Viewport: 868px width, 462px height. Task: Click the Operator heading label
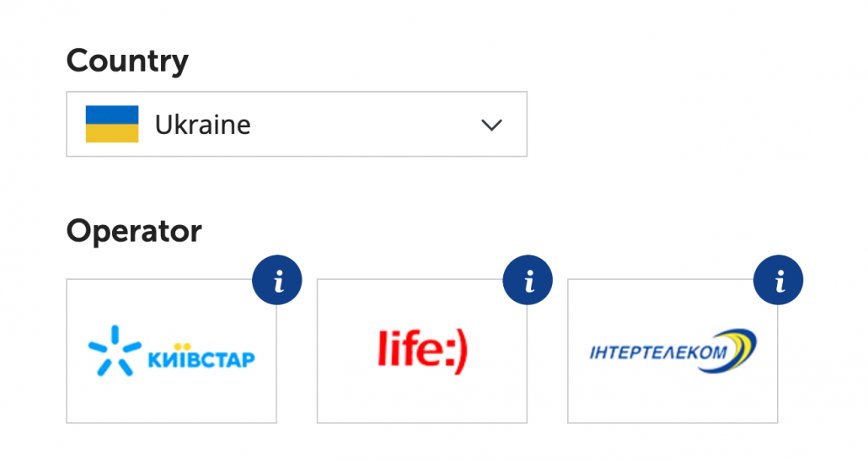134,230
